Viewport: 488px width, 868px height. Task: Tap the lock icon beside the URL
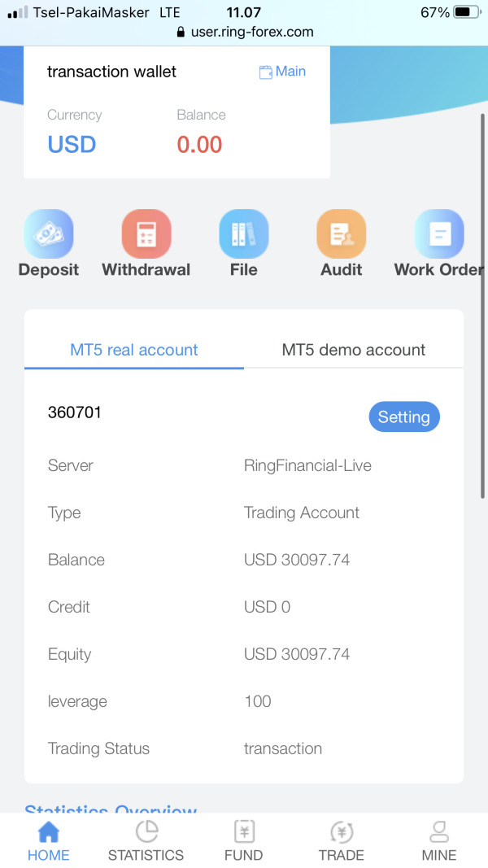tap(181, 32)
